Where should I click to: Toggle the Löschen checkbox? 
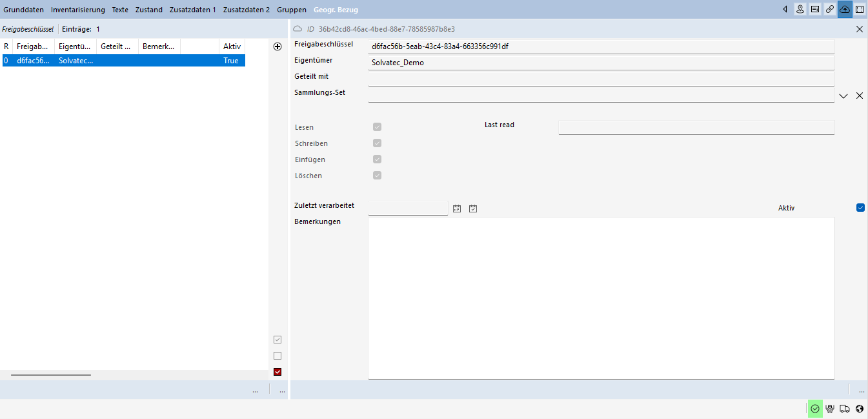coord(377,176)
